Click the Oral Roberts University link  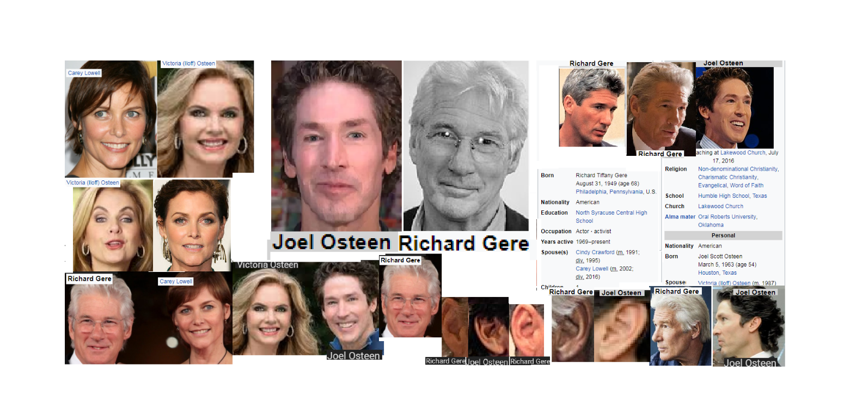727,217
